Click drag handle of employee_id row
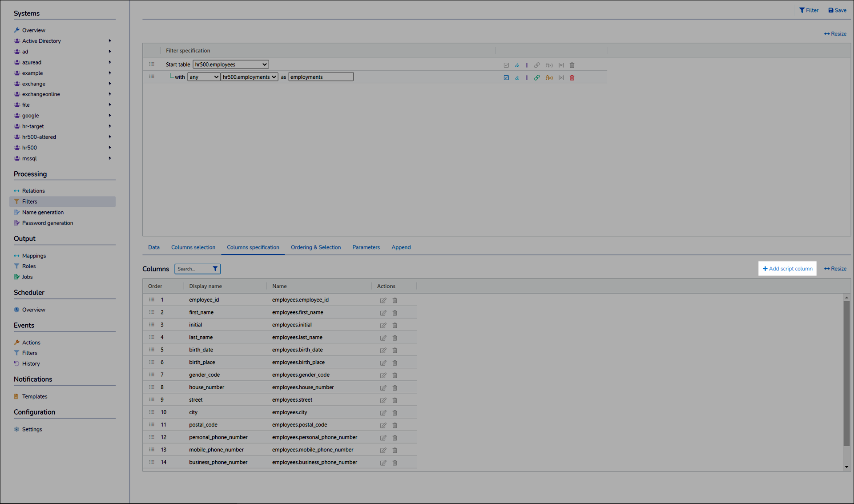 [152, 300]
